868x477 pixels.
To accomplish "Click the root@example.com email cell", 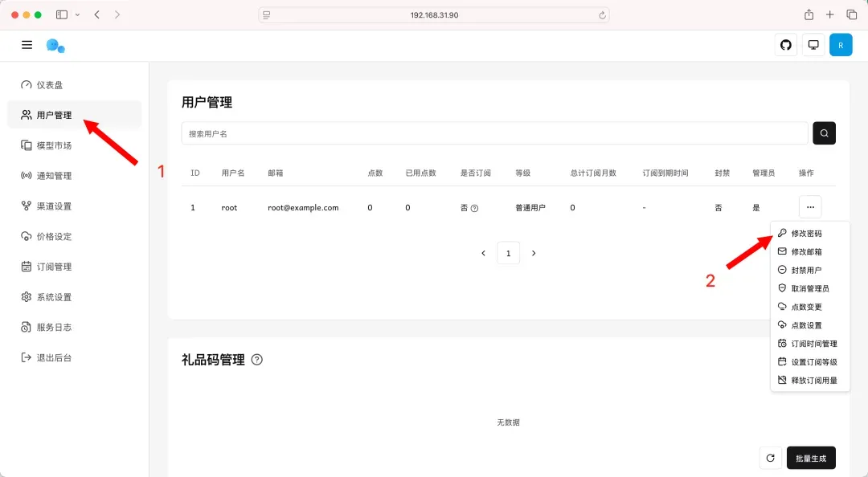I will click(303, 207).
